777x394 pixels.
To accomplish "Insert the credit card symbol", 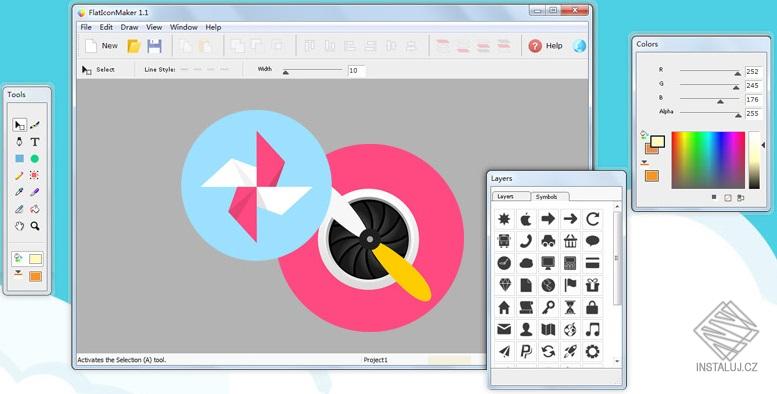I will point(592,264).
